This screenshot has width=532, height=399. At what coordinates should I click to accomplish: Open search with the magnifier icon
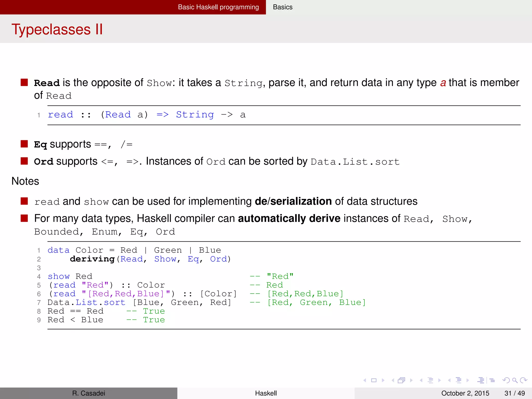(515, 381)
